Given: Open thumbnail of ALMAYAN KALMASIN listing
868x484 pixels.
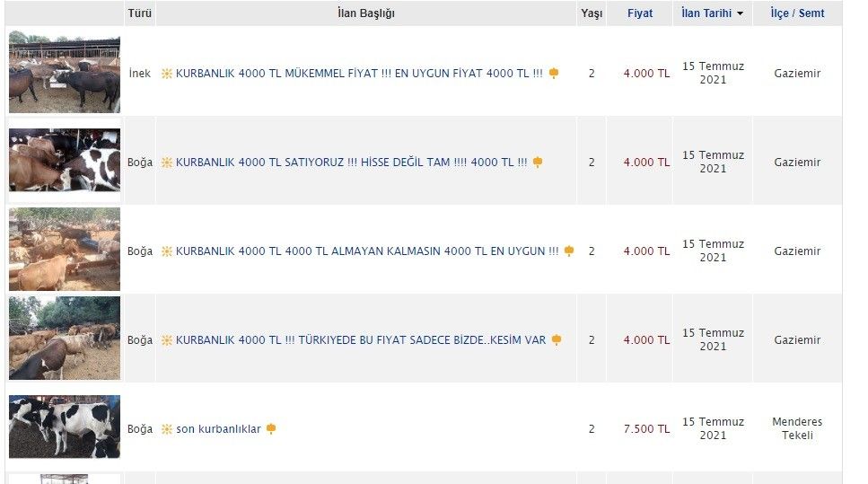Looking at the screenshot, I should [x=65, y=250].
